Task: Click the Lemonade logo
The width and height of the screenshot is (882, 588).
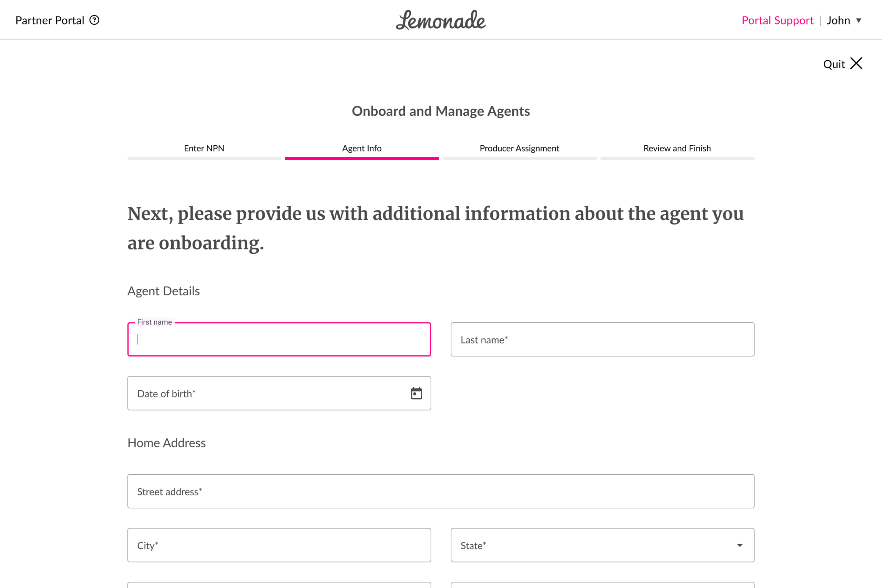Action: coord(441,20)
